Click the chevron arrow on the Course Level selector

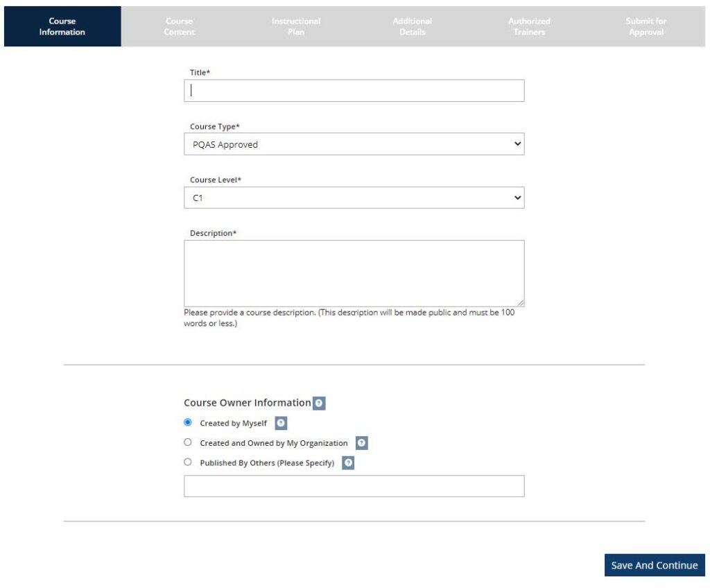tap(517, 198)
